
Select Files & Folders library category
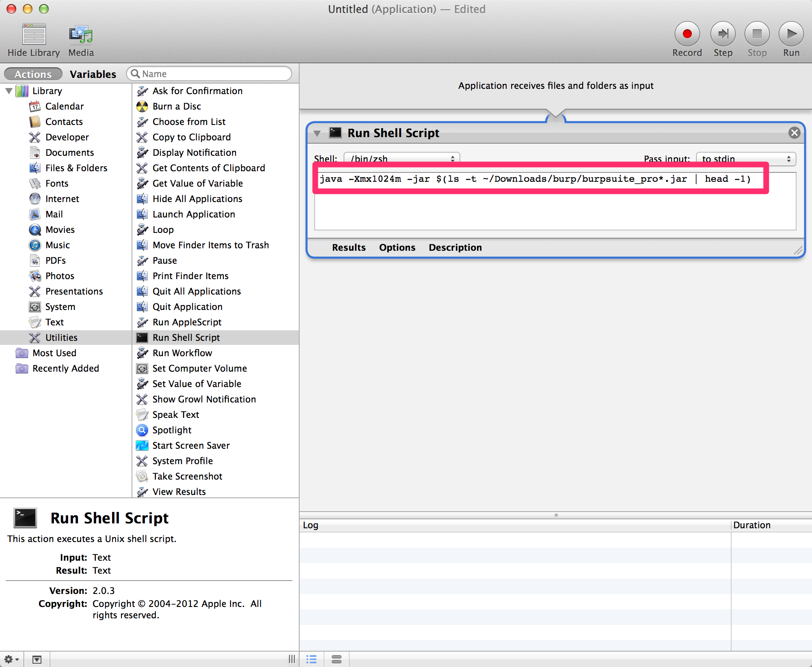(76, 168)
